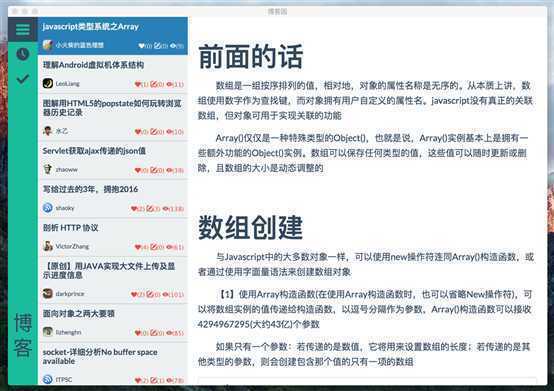Open the avatar of the javascript类型系统之Array post author

(48, 45)
